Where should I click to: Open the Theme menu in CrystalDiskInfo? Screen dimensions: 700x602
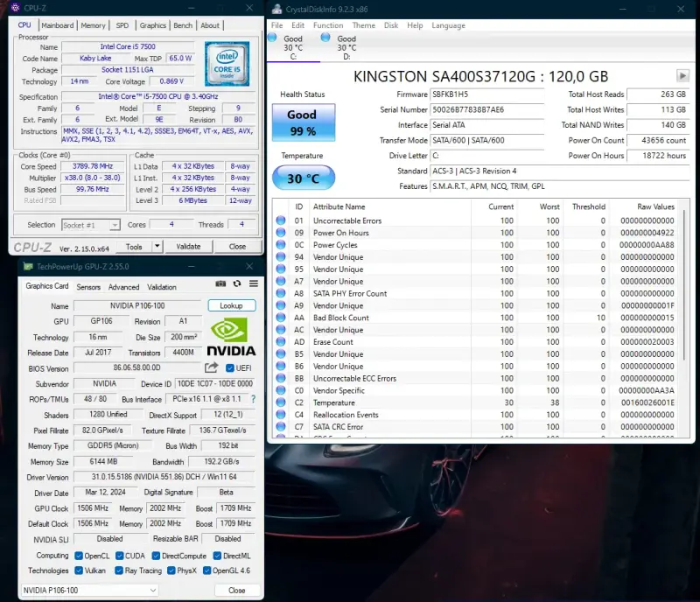[363, 25]
